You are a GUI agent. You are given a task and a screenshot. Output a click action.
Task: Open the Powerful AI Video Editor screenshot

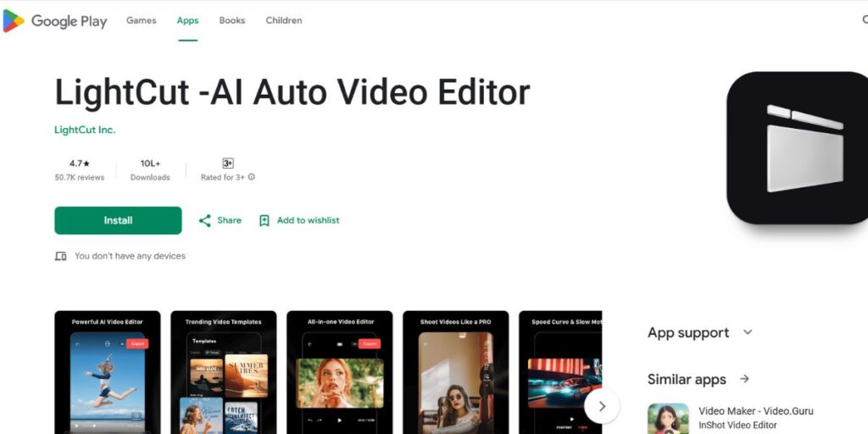108,372
